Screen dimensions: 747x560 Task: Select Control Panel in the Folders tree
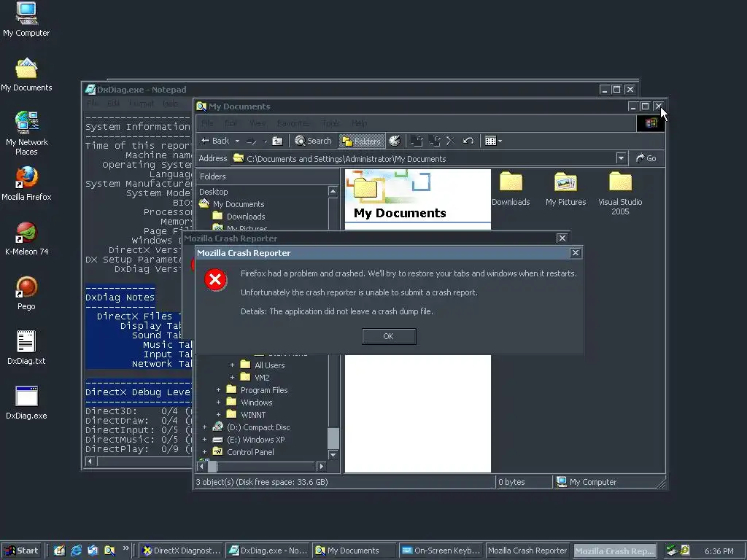coord(250,452)
